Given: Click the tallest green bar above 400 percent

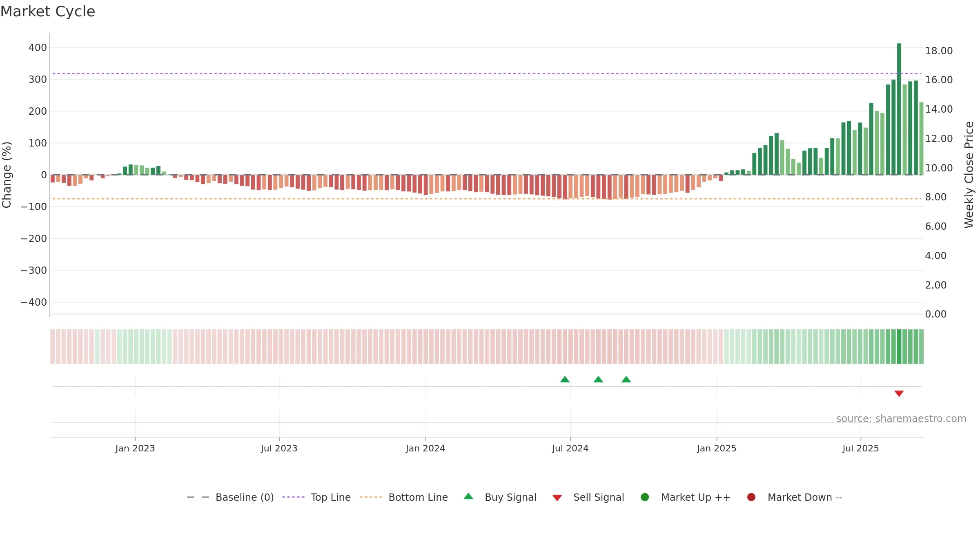Looking at the screenshot, I should click(x=899, y=109).
